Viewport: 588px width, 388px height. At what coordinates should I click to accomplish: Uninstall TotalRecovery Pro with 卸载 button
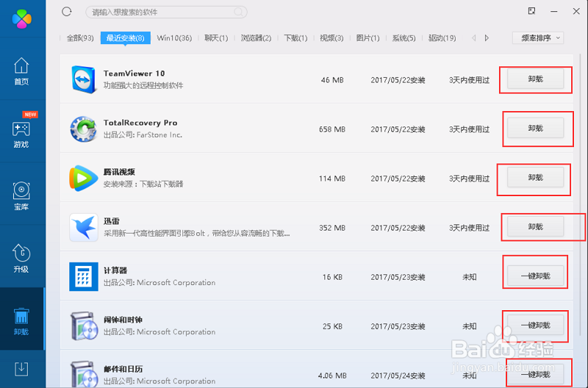(x=536, y=128)
